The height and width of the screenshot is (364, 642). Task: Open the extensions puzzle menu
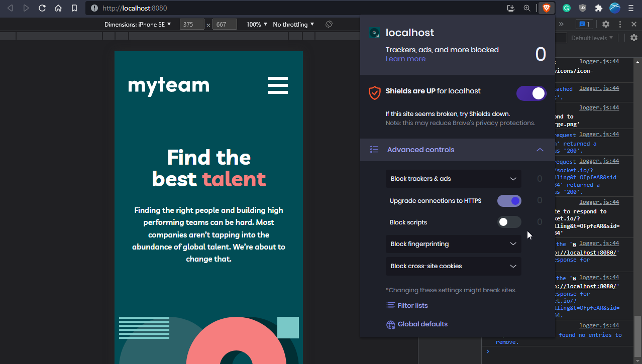[x=599, y=8]
